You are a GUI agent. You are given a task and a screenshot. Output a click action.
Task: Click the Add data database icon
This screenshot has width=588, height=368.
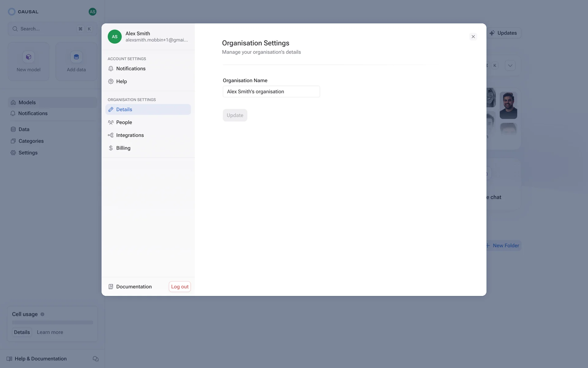[x=76, y=57]
